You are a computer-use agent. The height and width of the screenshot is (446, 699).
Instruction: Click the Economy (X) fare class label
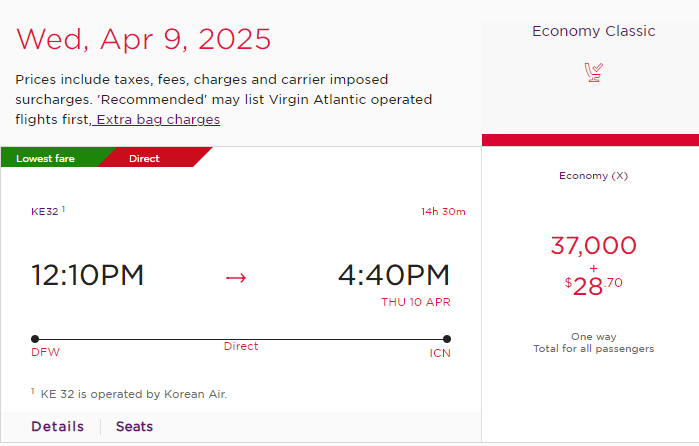pyautogui.click(x=593, y=176)
